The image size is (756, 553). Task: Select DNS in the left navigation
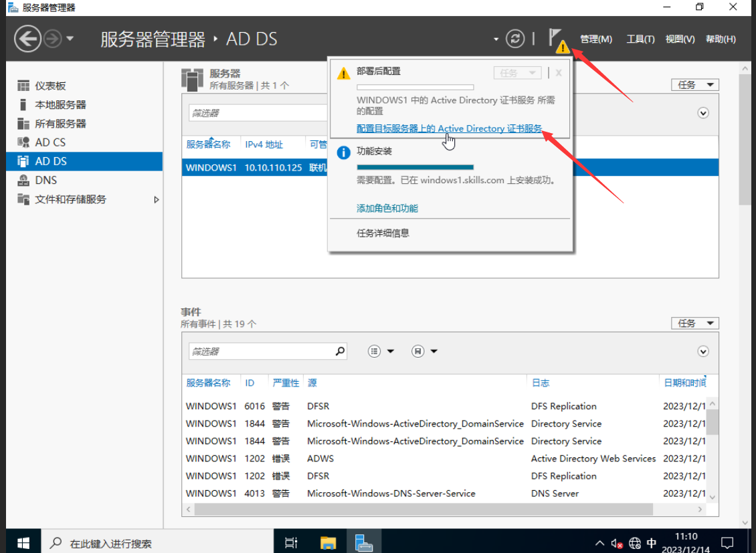(45, 180)
